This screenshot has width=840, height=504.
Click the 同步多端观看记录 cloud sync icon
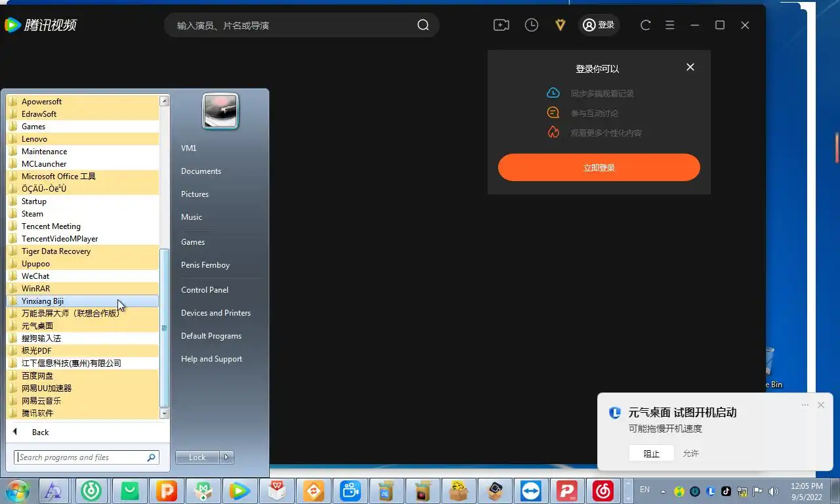pos(553,93)
